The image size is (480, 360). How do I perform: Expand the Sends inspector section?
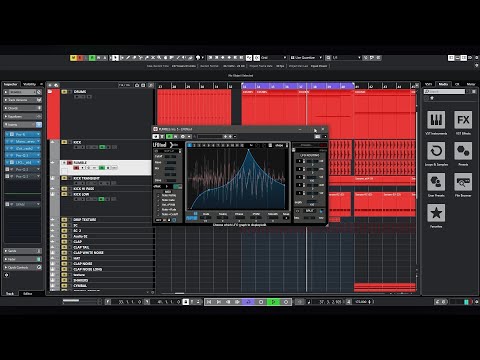pos(23,251)
